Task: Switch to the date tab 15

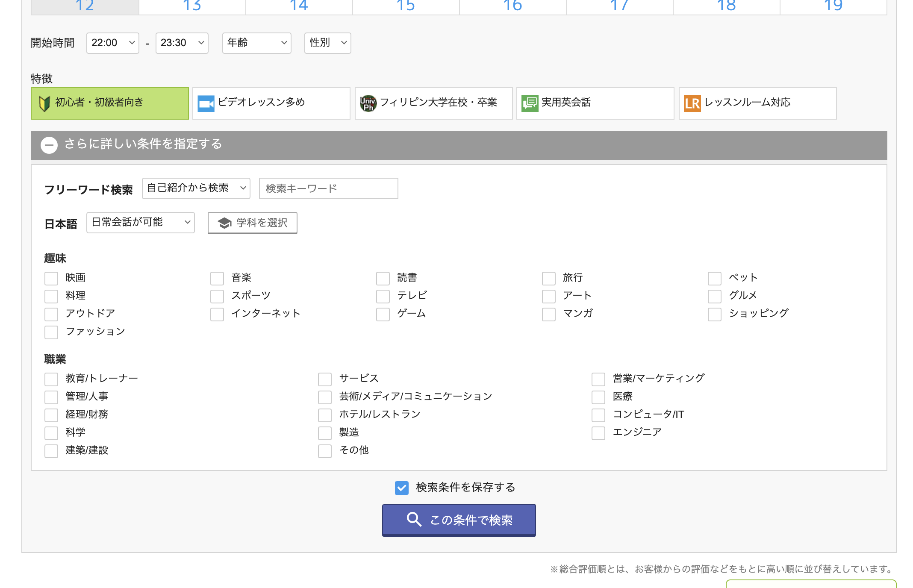Action: (404, 5)
